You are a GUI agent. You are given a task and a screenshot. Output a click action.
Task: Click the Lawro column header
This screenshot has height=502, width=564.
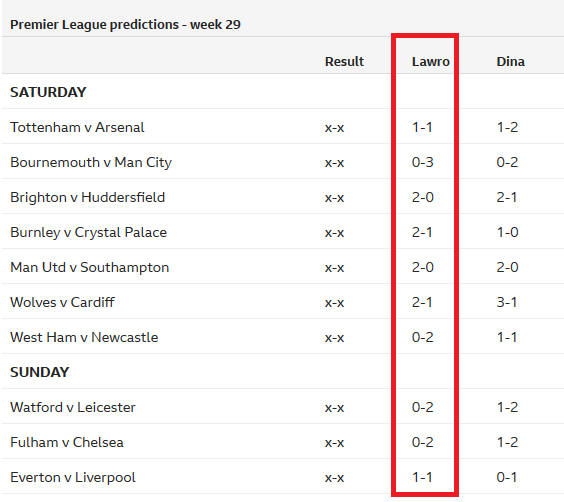(431, 61)
